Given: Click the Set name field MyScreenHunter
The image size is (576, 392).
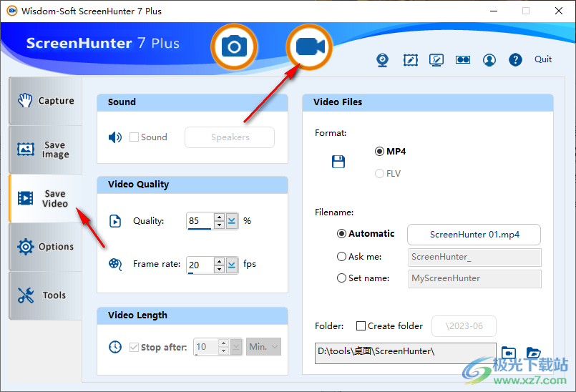Looking at the screenshot, I should 474,278.
